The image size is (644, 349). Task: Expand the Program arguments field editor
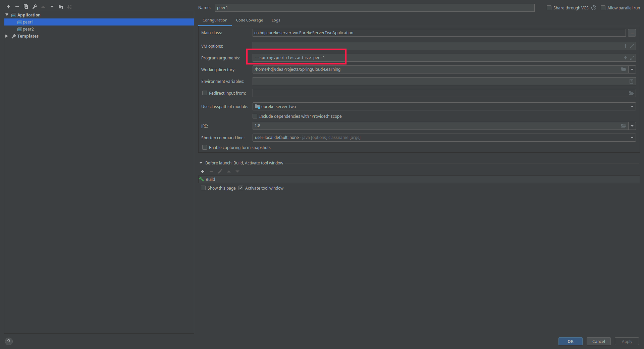point(632,58)
